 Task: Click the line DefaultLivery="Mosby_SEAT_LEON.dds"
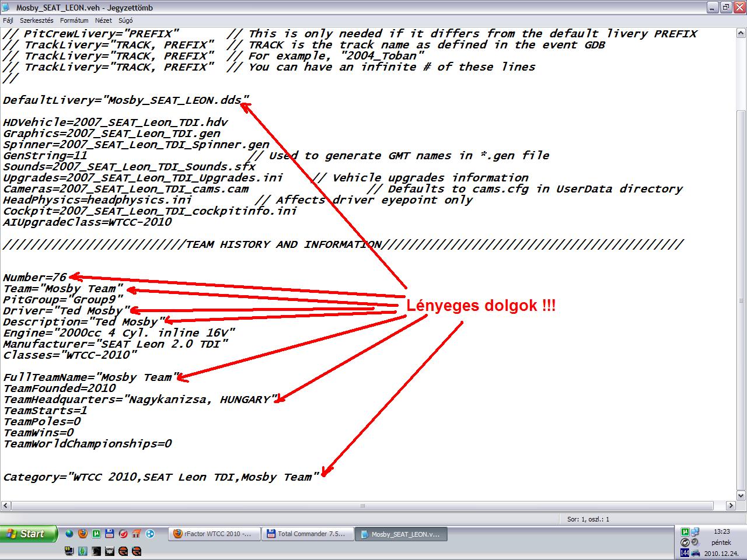click(126, 100)
